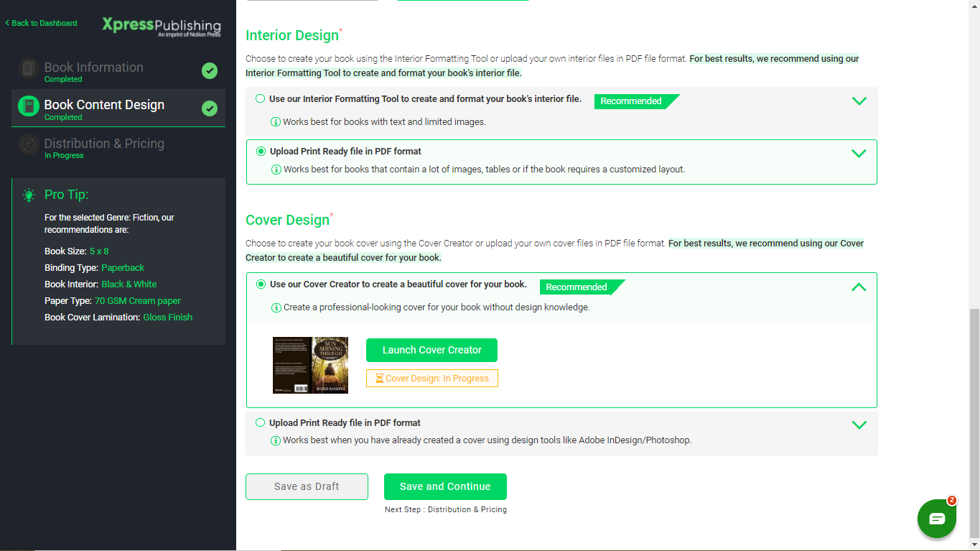The image size is (980, 551).
Task: Click the Save and Continue button
Action: coord(445,486)
